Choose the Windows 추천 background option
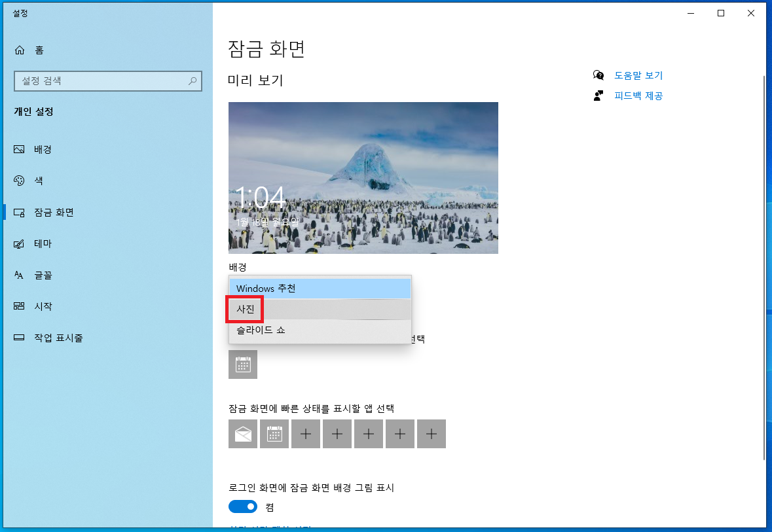 [320, 289]
